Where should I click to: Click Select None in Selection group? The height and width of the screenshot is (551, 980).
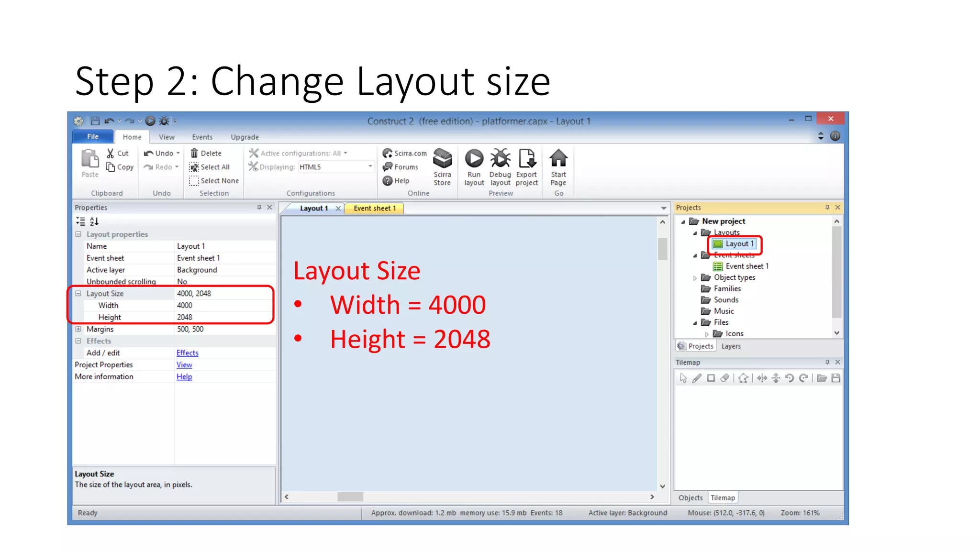coord(214,181)
